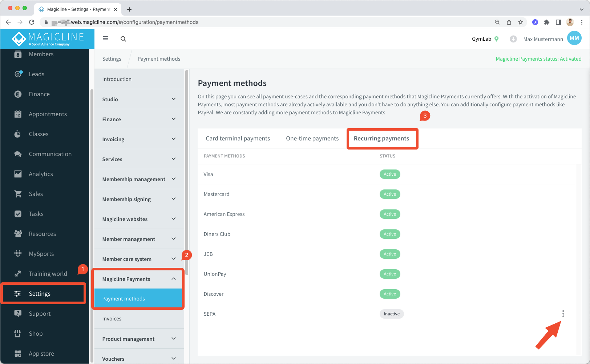The height and width of the screenshot is (364, 590).
Task: Open browser extensions puzzle icon
Action: coord(546,22)
